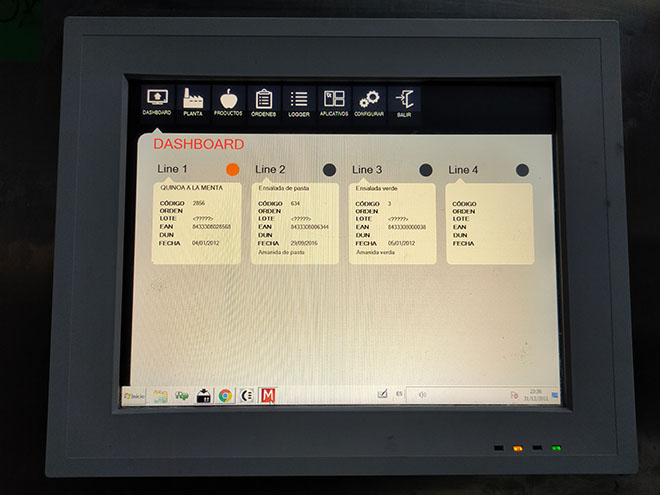Toggle the Line 4 status indicator

[x=522, y=170]
